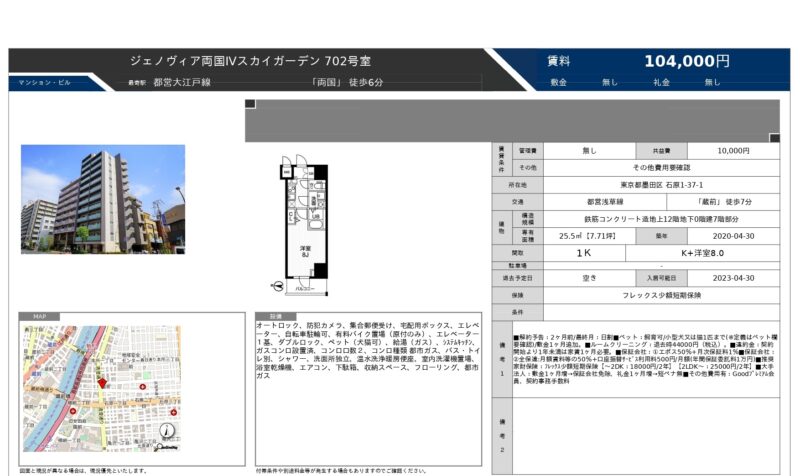Click the 都営浅草線 cell
800x476 pixels.
click(x=605, y=202)
